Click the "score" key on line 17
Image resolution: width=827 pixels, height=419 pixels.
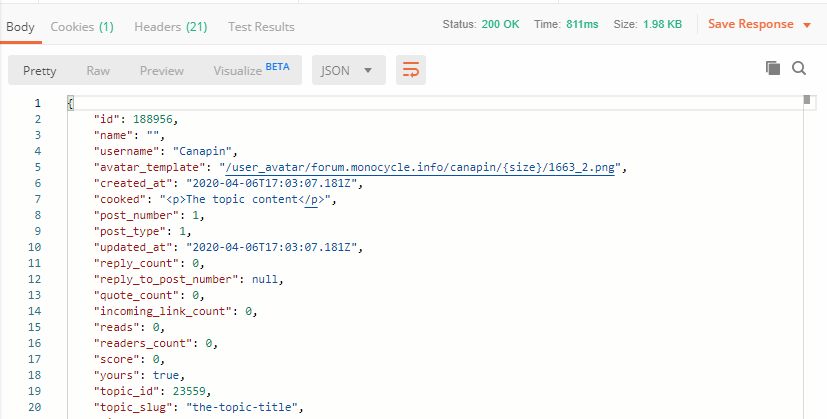tap(117, 359)
